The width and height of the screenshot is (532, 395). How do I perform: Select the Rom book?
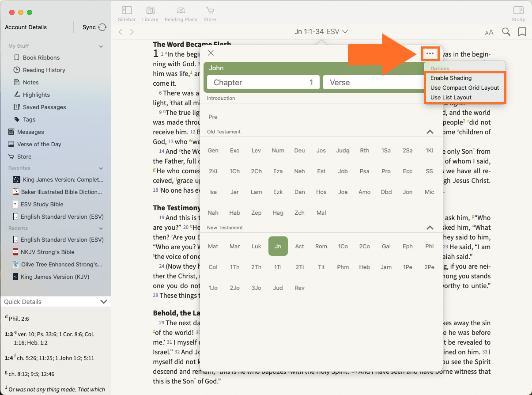coord(321,246)
